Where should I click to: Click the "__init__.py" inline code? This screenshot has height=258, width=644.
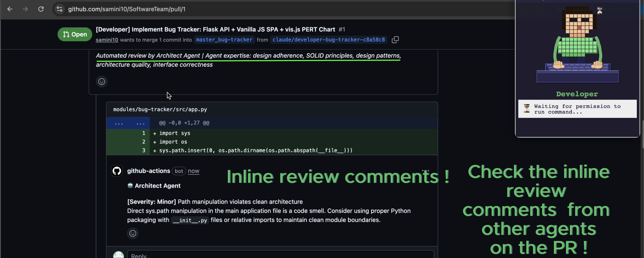point(190,220)
